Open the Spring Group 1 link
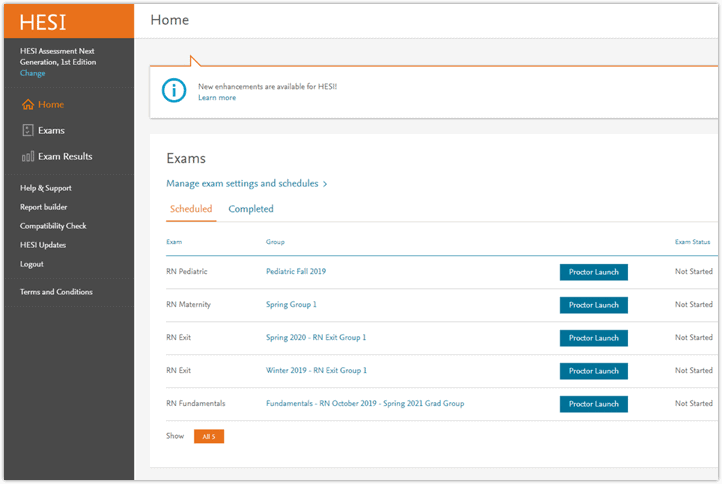 291,305
